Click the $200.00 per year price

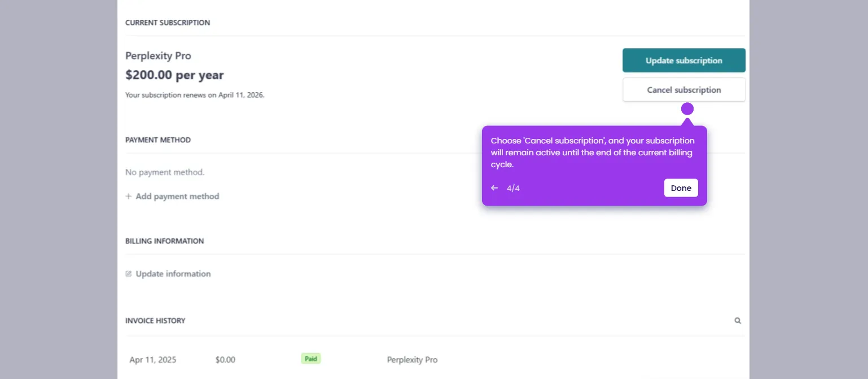(x=174, y=75)
